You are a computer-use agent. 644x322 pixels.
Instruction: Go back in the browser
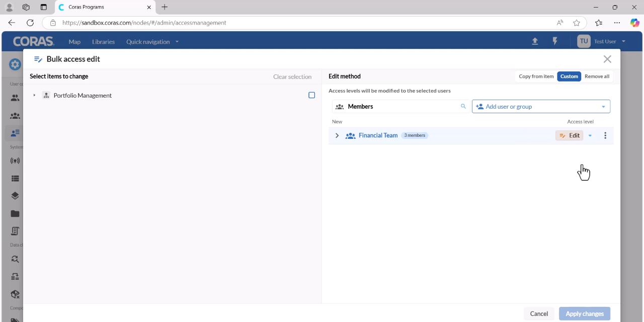pyautogui.click(x=12, y=23)
